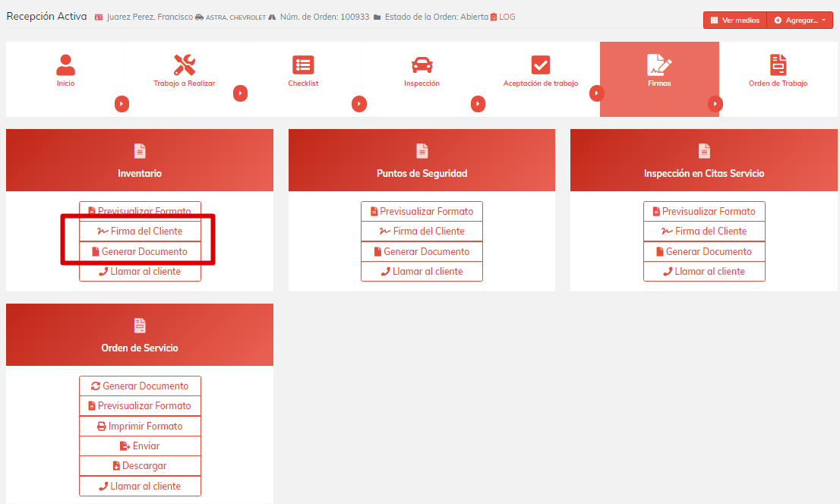Screen dimensions: 840x504
Task: Expand the Agregar dropdown button
Action: [800, 20]
